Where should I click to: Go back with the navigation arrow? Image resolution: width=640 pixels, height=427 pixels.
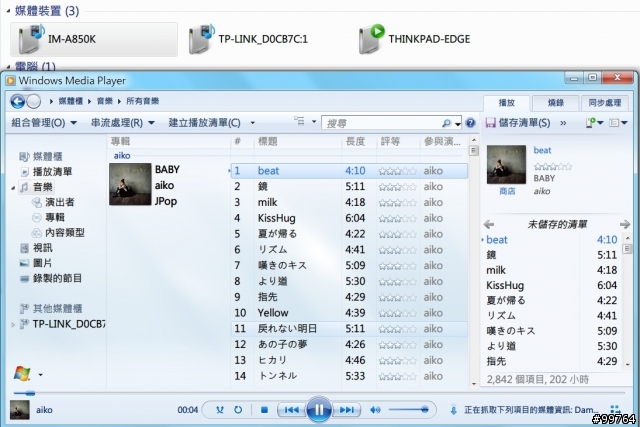point(18,101)
